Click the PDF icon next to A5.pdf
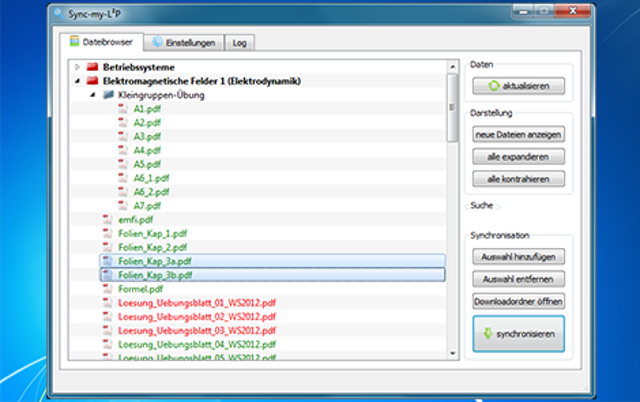640x402 pixels. (123, 164)
